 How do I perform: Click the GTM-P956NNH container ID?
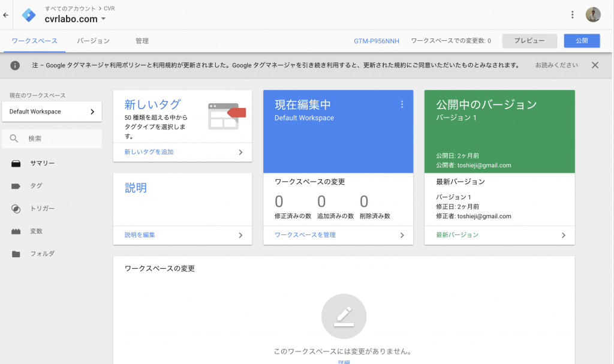(377, 41)
